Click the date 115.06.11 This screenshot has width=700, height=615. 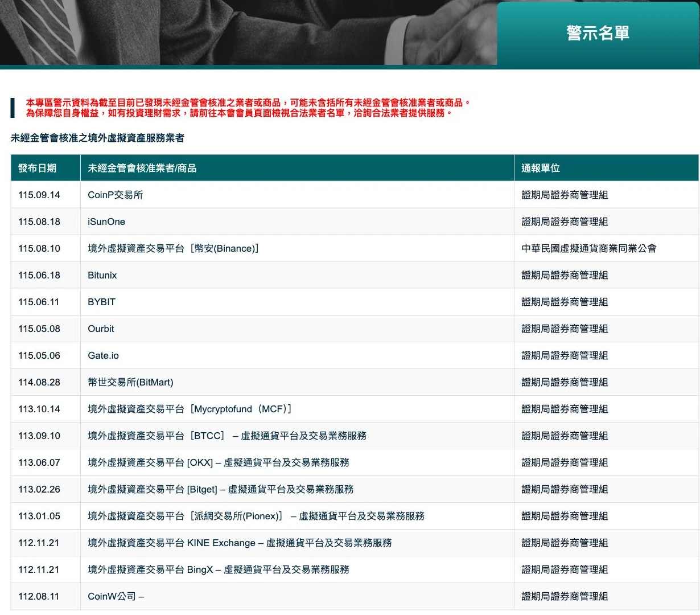pos(39,302)
